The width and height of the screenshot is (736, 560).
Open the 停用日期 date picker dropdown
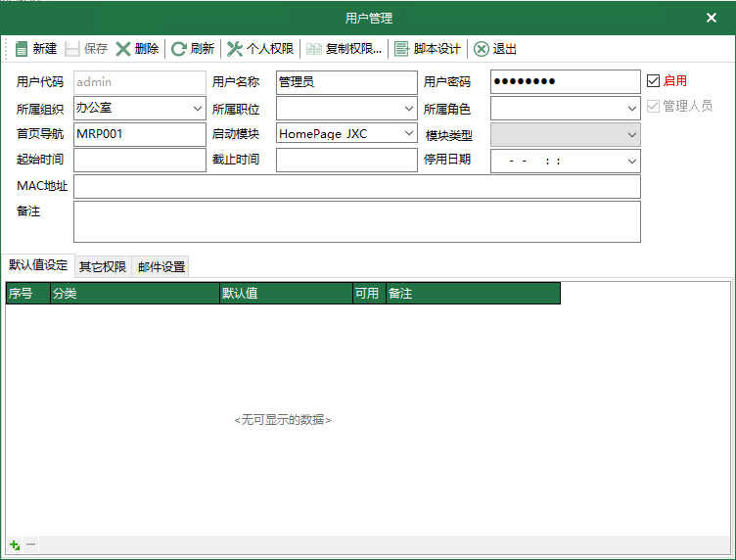tap(631, 161)
